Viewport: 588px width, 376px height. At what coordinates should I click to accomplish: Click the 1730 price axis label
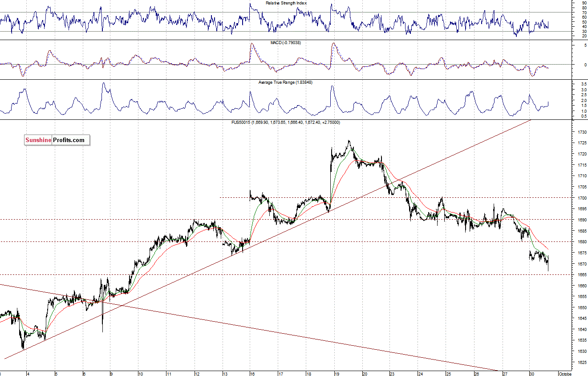pyautogui.click(x=582, y=132)
